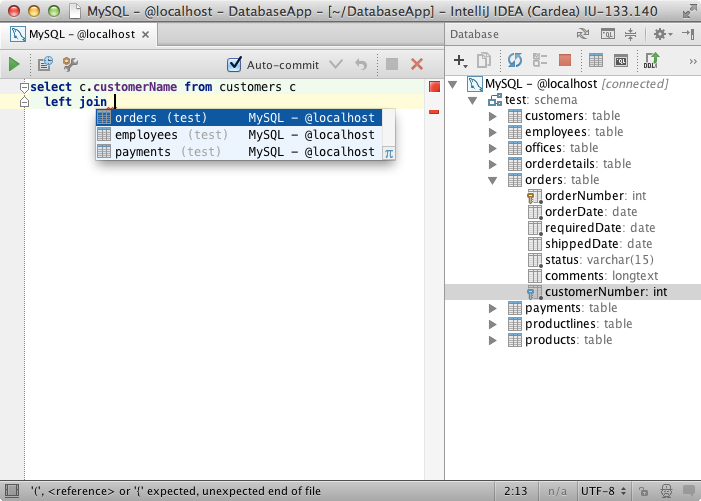This screenshot has width=701, height=501.
Task: Toggle the read-only lock icon in status bar
Action: tap(643, 492)
